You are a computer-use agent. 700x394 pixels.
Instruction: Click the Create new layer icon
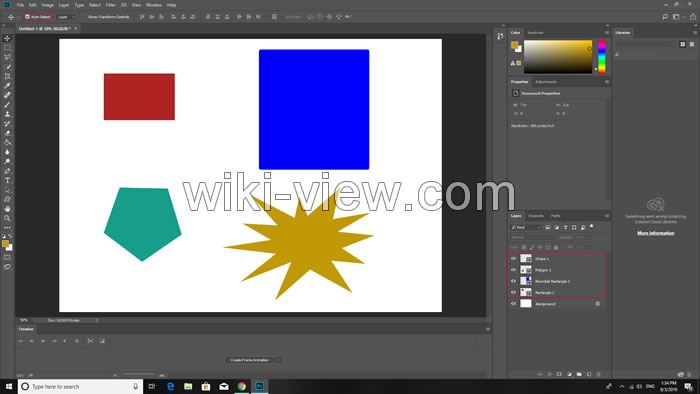[589, 374]
